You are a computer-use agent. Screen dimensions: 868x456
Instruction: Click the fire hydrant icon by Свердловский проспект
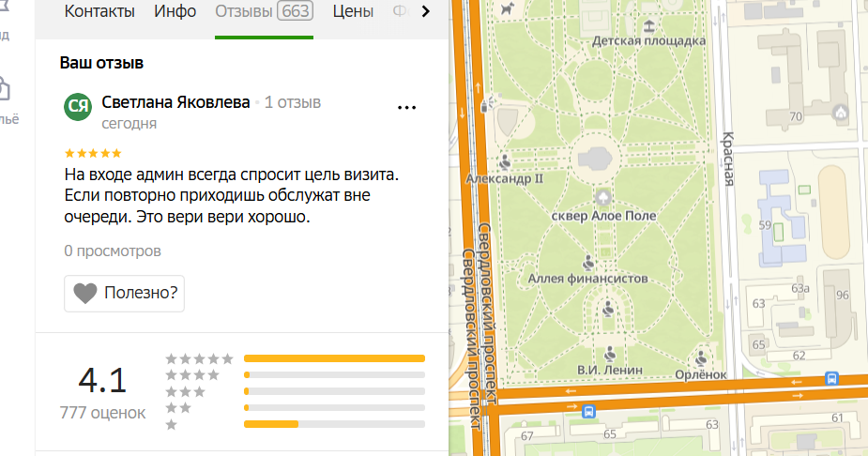[x=486, y=103]
